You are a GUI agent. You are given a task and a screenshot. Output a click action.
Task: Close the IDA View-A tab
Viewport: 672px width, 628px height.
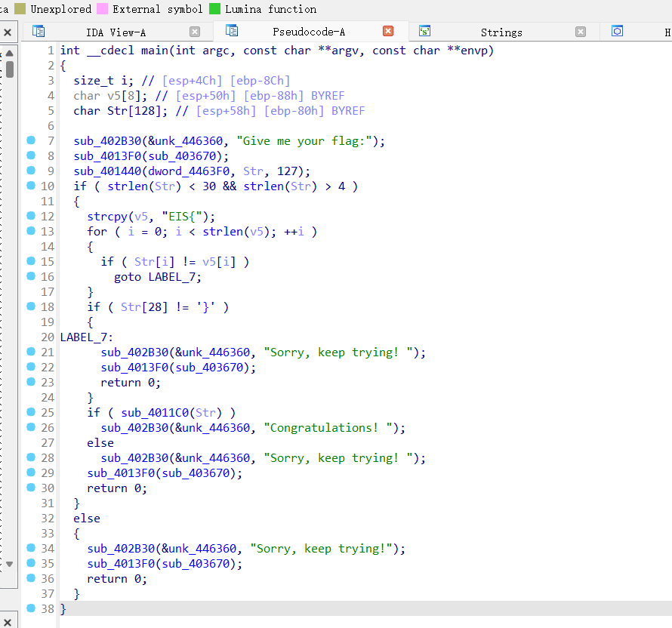pos(195,32)
